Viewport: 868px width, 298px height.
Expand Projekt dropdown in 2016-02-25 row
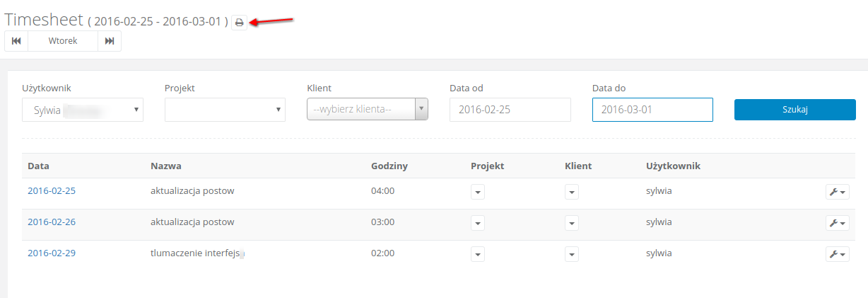(x=478, y=192)
